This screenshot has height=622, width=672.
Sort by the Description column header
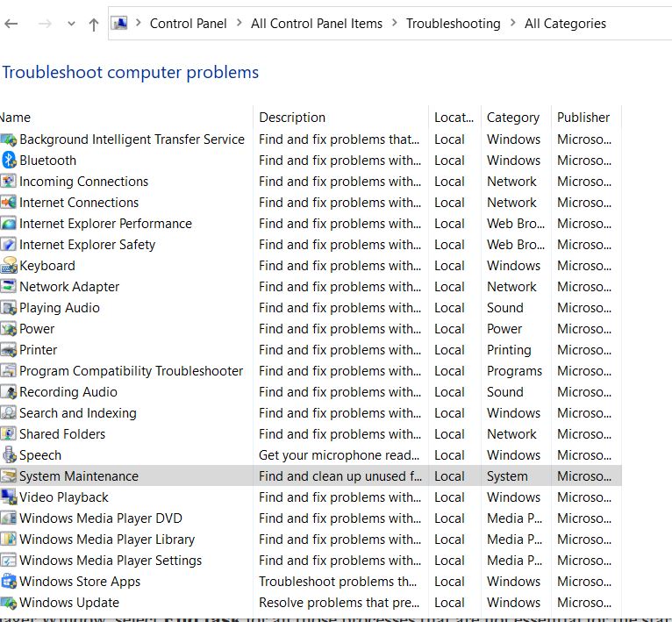[x=292, y=118]
